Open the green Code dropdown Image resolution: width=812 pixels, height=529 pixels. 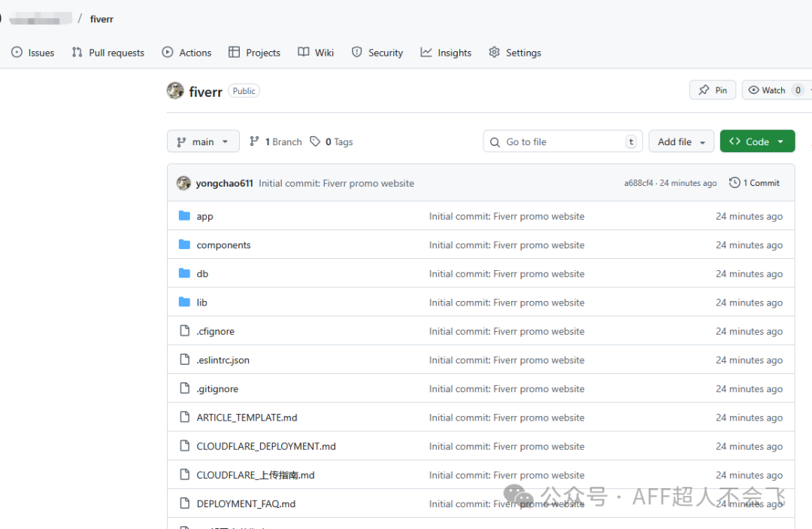coord(757,141)
